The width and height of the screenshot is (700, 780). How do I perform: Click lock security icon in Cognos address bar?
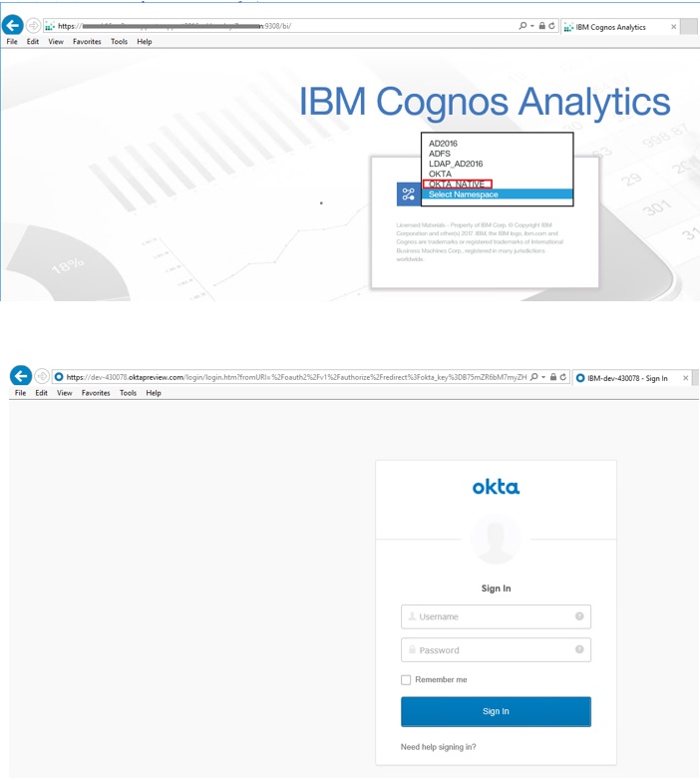(x=541, y=26)
